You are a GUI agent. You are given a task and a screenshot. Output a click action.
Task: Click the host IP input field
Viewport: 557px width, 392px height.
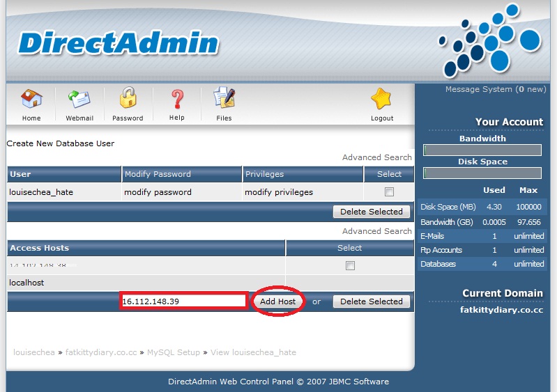point(183,301)
